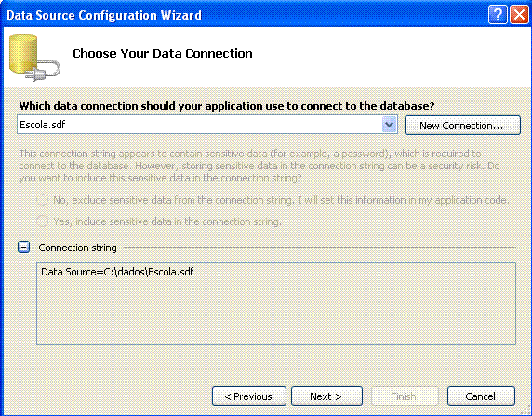Viewport: 532px width, 416px height.
Task: Click the question mark help icon
Action: tap(498, 15)
